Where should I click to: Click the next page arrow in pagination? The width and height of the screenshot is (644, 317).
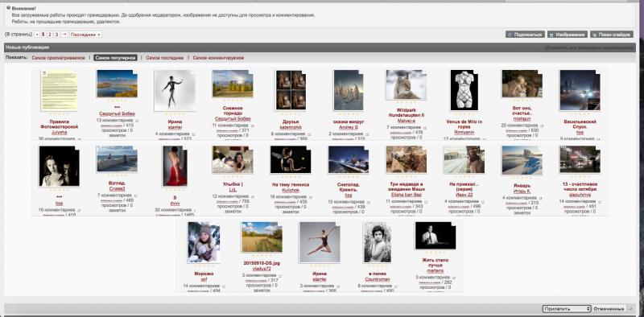64,35
